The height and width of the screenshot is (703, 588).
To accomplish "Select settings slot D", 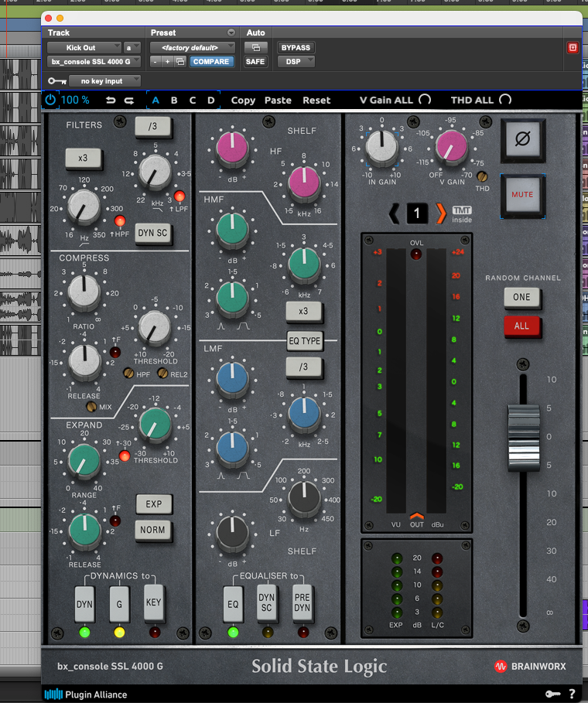I will (x=210, y=100).
